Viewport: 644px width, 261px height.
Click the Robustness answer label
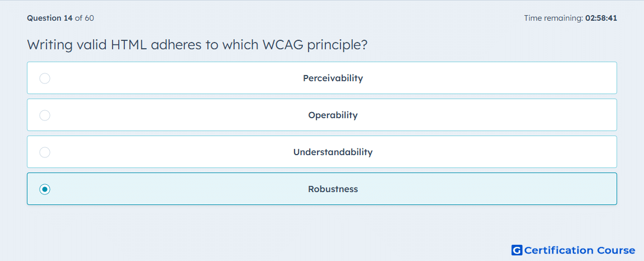(333, 189)
